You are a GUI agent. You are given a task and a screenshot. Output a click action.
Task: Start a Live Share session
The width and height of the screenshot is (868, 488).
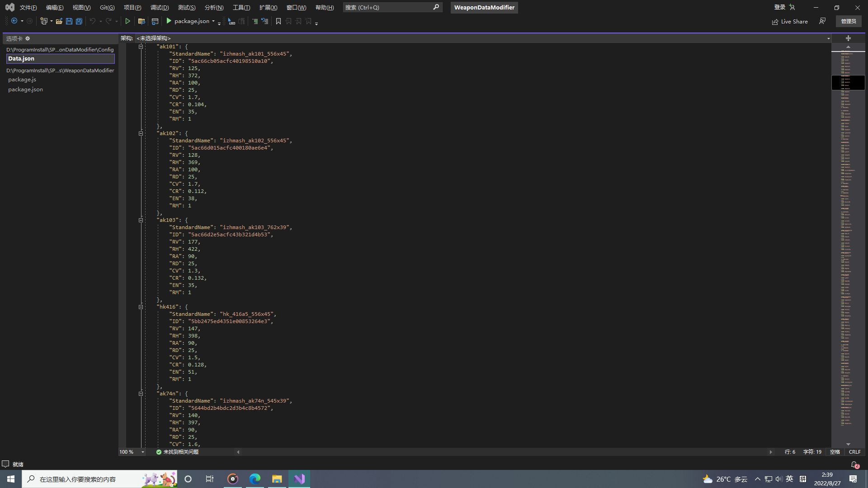[790, 21]
